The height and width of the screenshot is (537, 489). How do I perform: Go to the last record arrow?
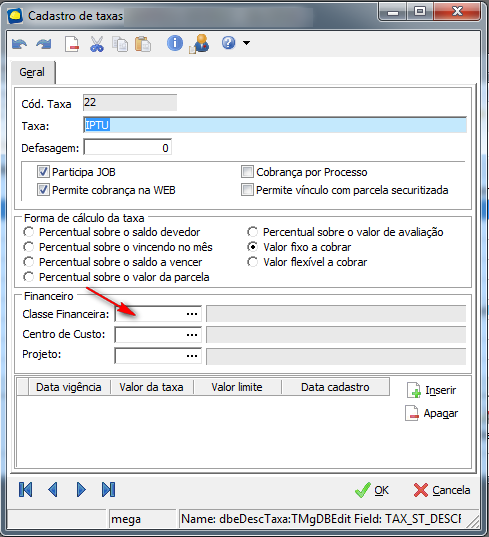[108, 490]
